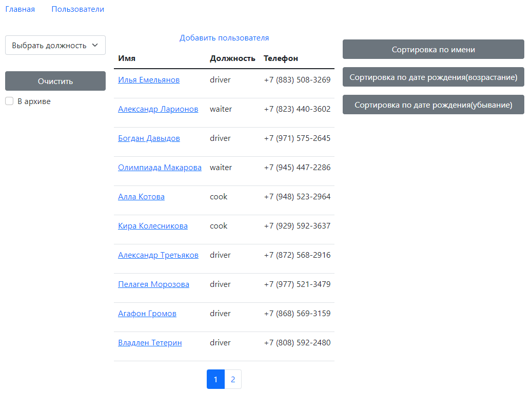Screen dimensions: 532x393
Task: Open the Пользователи navigation link
Action: (77, 9)
